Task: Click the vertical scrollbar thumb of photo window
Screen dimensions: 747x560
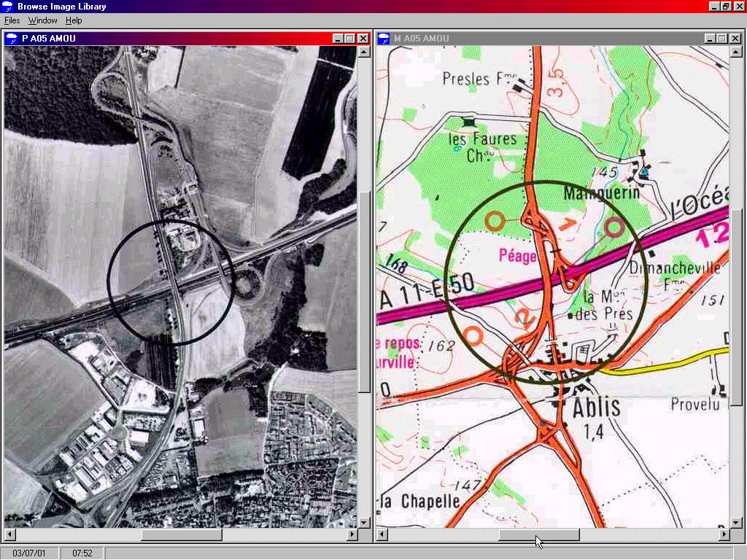Action: pyautogui.click(x=364, y=292)
